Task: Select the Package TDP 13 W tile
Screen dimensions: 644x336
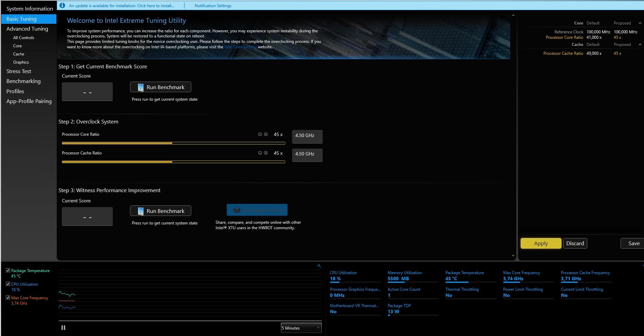Action: click(413, 309)
